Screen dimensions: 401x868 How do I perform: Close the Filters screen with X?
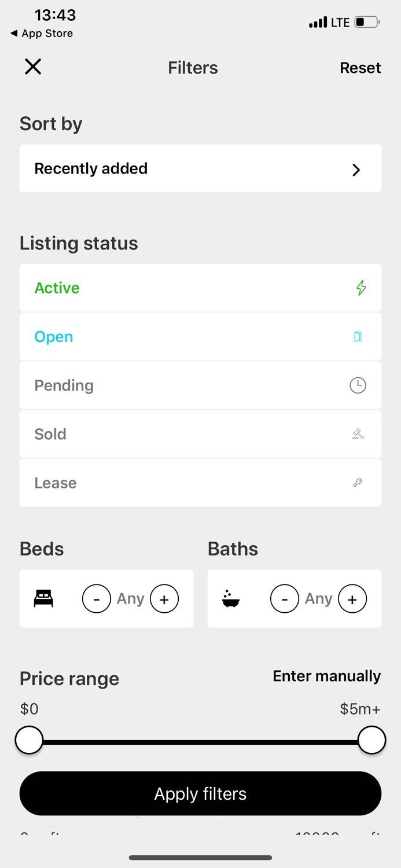33,67
